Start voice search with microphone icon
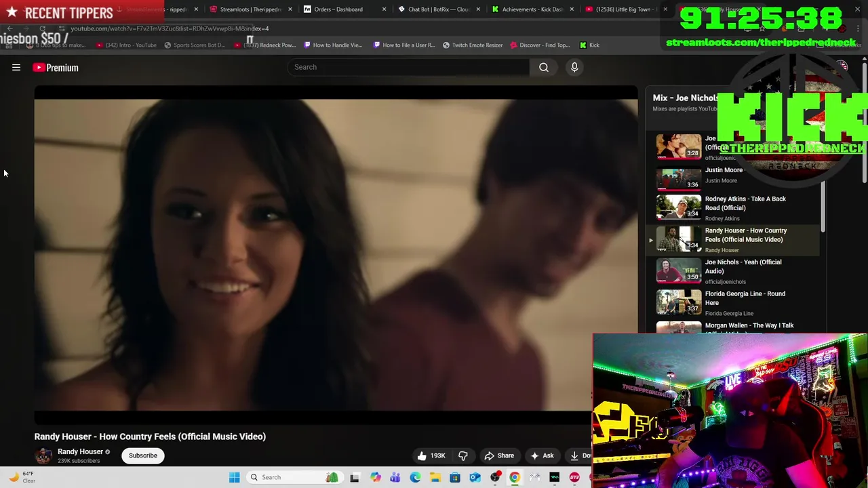 (x=574, y=67)
